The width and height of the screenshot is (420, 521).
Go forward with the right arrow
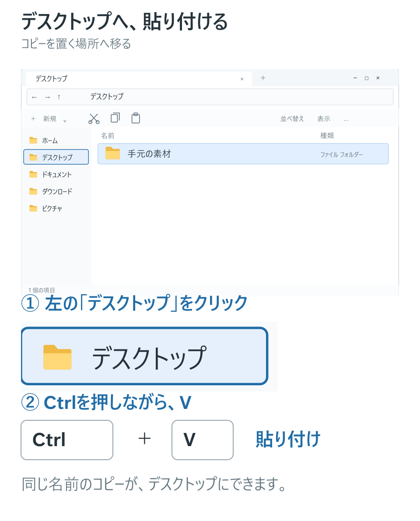tap(48, 97)
